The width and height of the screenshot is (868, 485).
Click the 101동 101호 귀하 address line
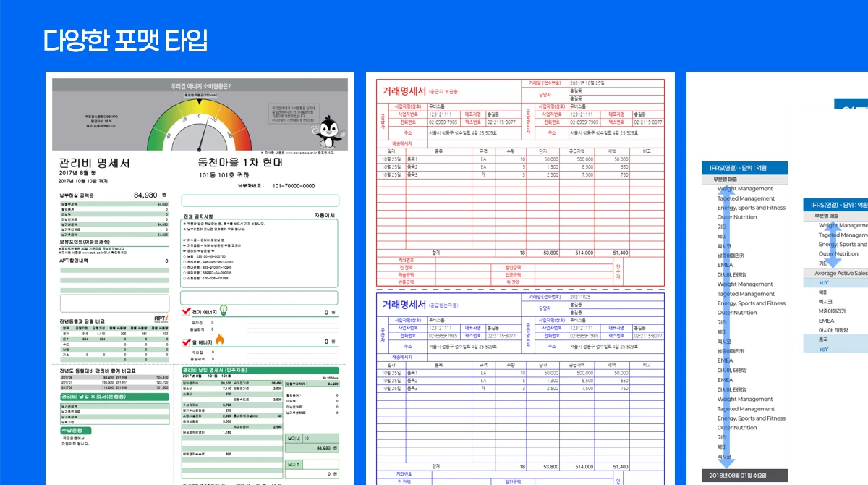tap(224, 175)
